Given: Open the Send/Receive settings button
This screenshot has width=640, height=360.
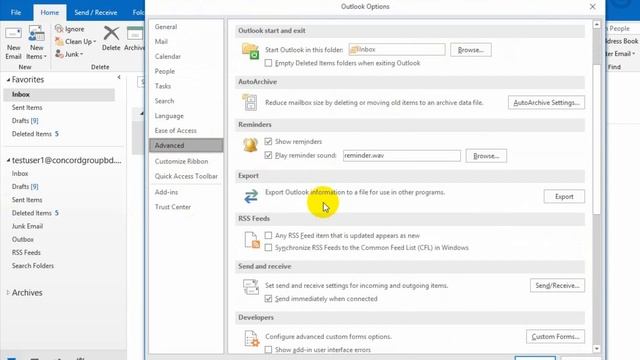Looking at the screenshot, I should click(x=557, y=285).
